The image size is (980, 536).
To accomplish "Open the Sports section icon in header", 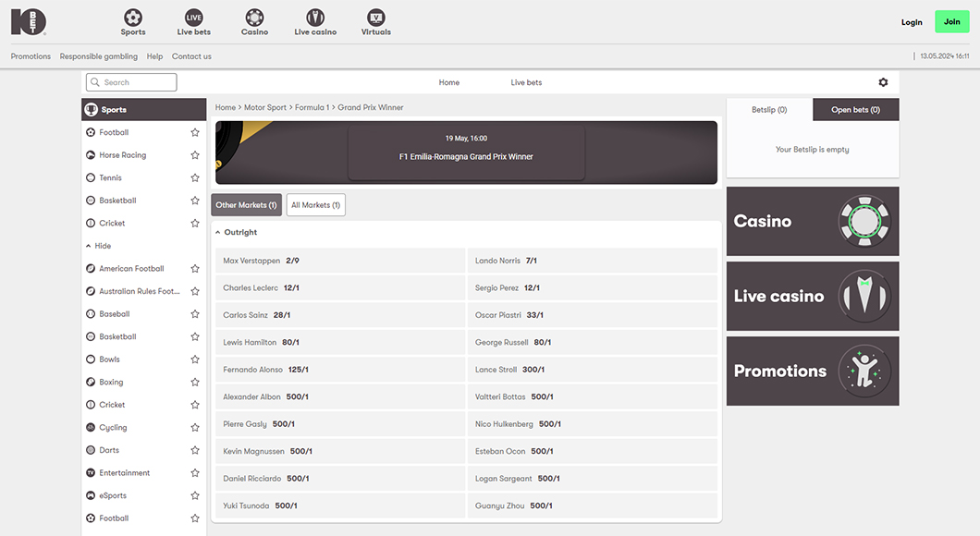I will pos(133,18).
